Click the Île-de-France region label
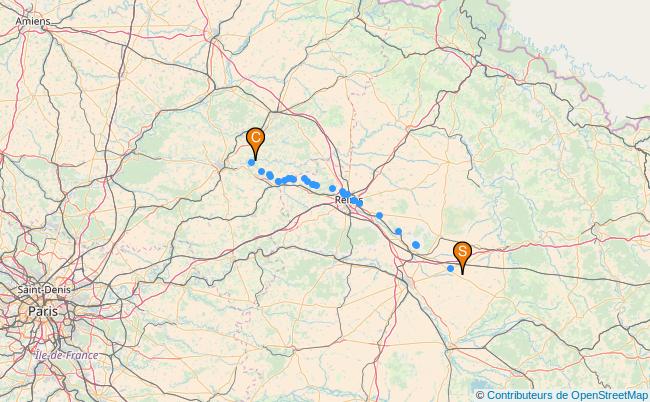 [x=67, y=355]
